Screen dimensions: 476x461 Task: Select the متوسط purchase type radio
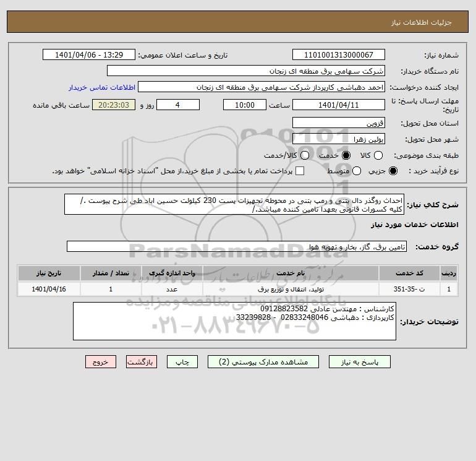357,171
